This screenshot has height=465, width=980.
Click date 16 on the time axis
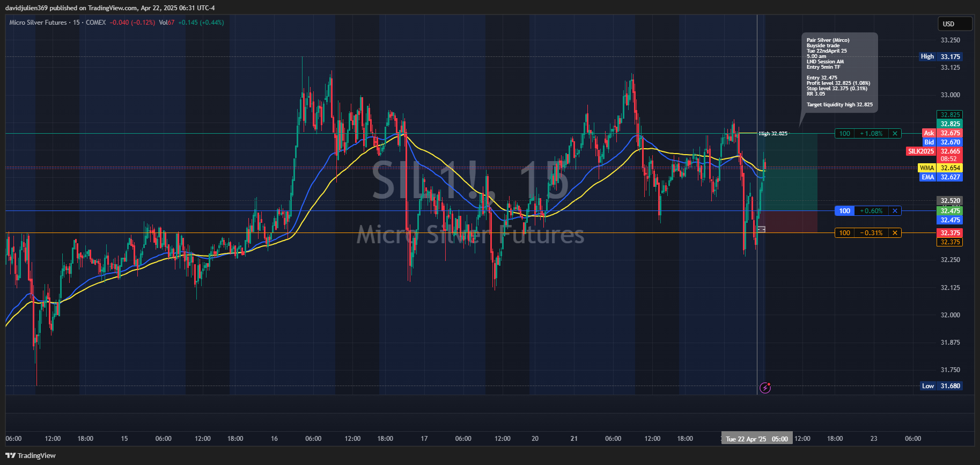(274, 439)
